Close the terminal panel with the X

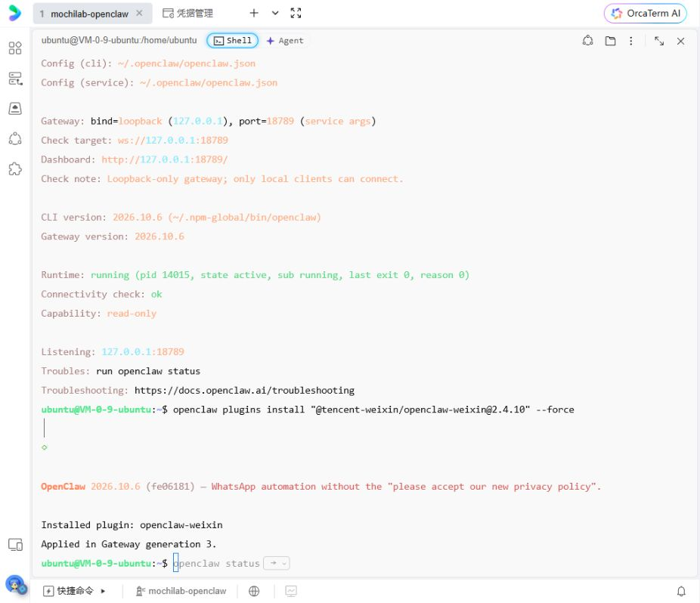coord(680,41)
